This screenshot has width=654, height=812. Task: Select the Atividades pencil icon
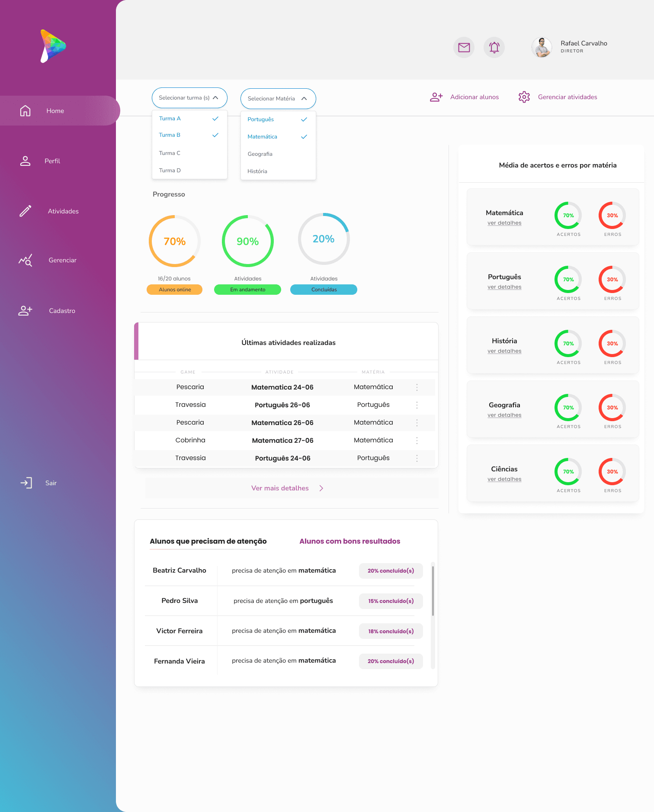click(26, 211)
